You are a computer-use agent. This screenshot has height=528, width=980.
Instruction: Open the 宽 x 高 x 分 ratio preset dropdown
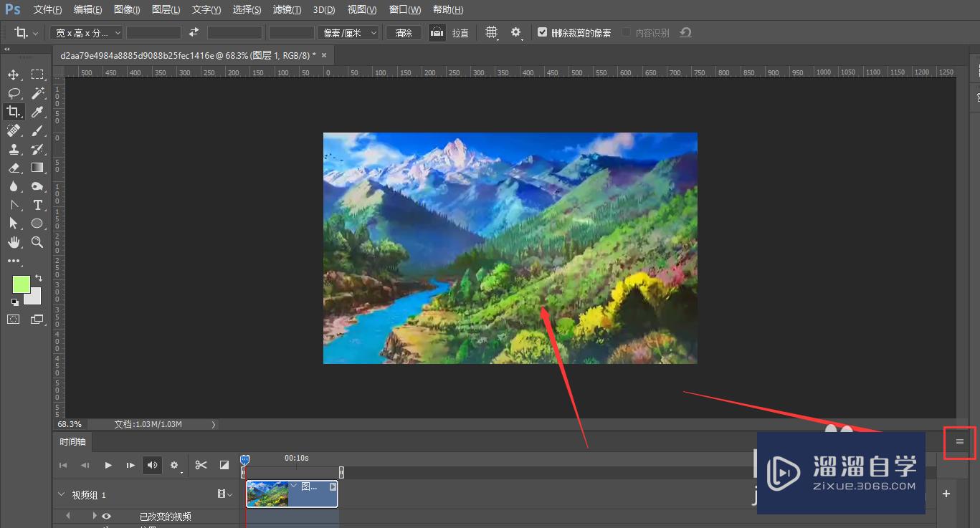86,33
